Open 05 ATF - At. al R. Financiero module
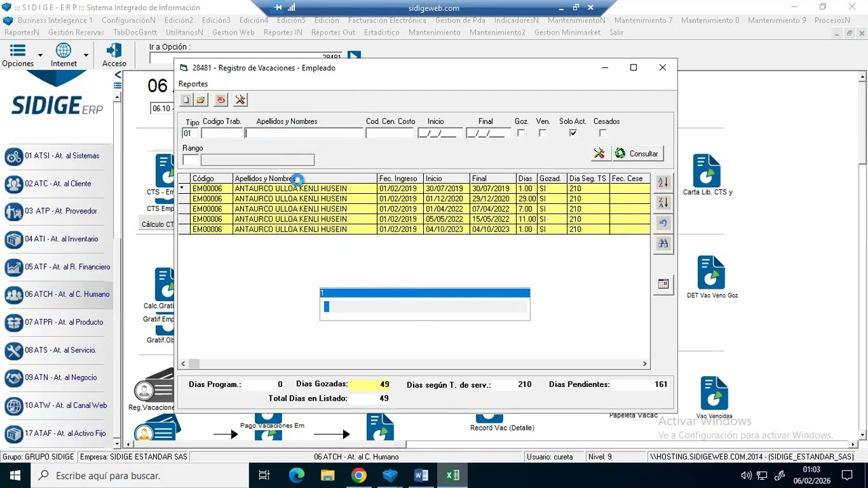Viewport: 868px width, 488px height. tap(56, 267)
